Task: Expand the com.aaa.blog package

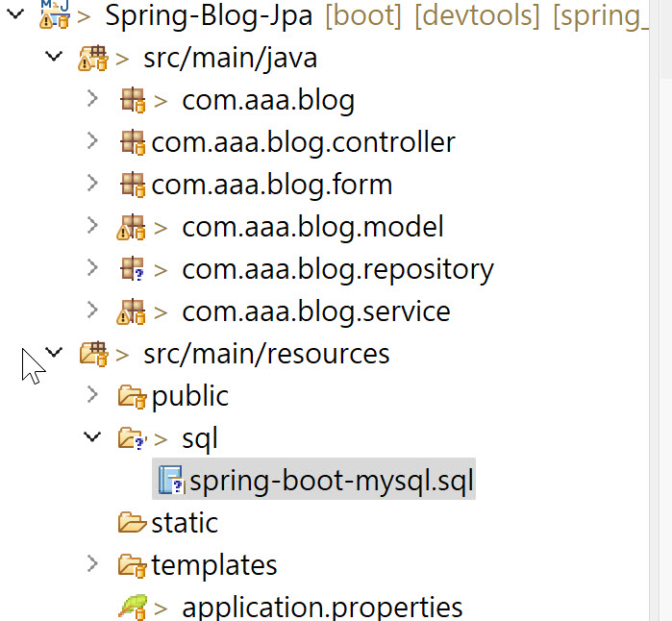Action: [92, 99]
